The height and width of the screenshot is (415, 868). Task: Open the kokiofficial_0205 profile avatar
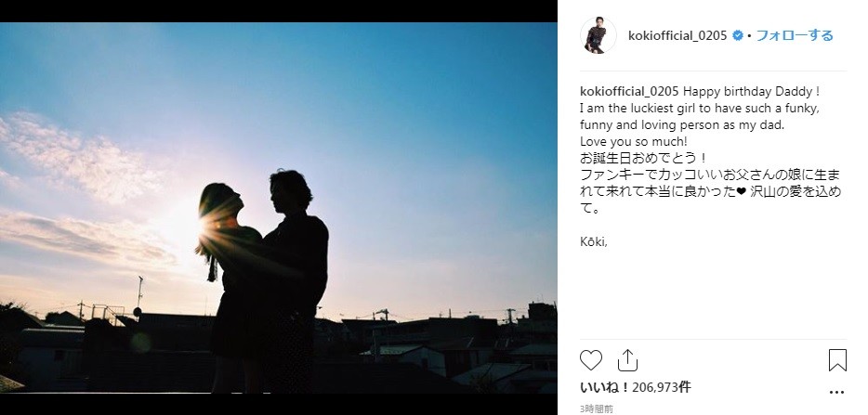pos(598,35)
